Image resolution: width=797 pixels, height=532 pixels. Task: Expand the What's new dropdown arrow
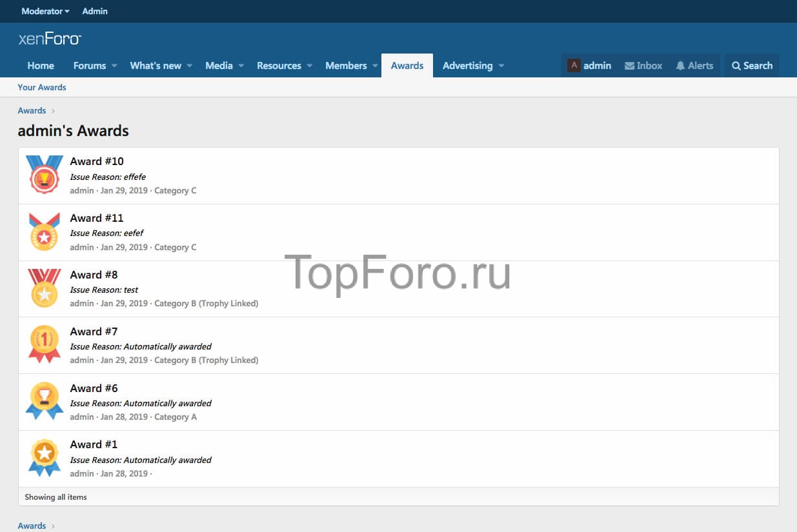click(190, 66)
